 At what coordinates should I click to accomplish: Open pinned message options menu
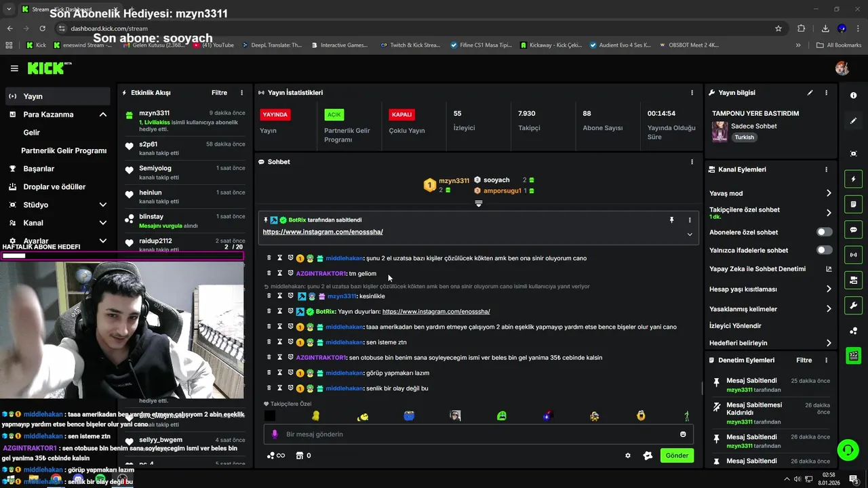690,220
